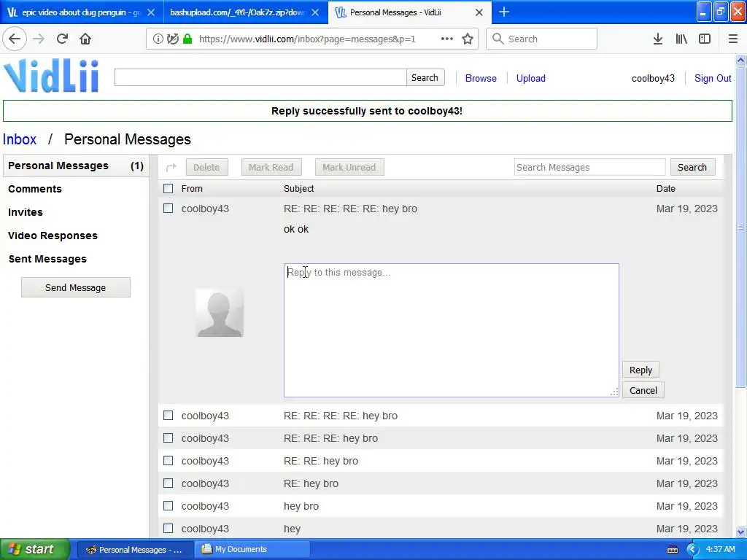
Task: Switch to My Documents taskbar item
Action: [252, 549]
